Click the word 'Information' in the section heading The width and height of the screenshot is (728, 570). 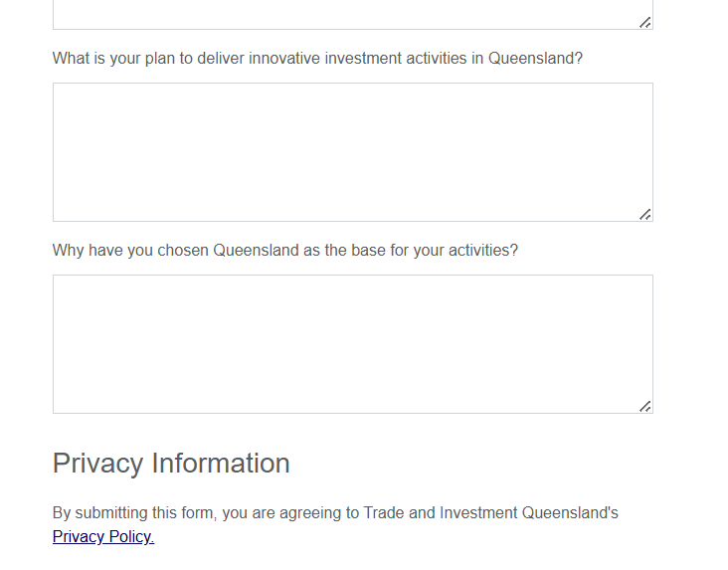point(220,464)
